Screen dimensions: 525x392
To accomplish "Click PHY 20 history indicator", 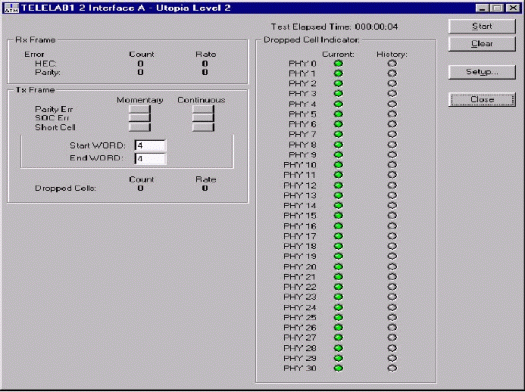I will (392, 267).
